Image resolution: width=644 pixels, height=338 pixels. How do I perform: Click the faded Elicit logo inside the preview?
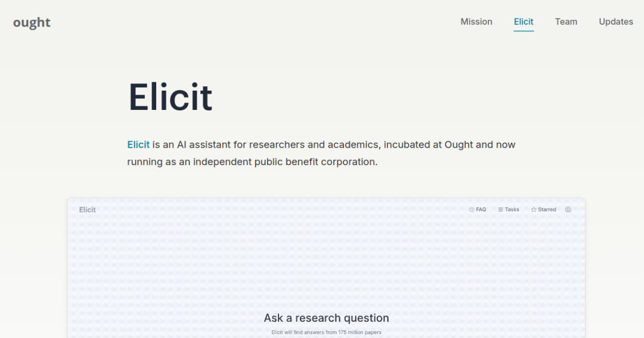pyautogui.click(x=87, y=210)
